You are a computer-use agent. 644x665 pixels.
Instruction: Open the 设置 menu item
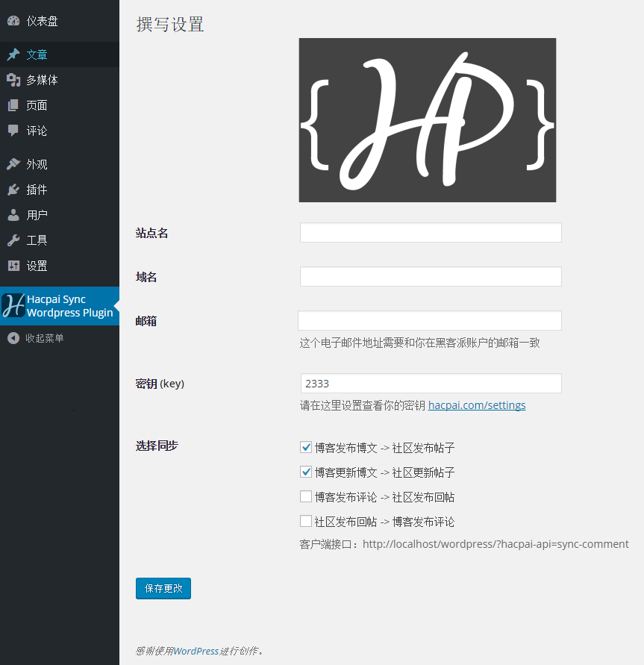coord(37,266)
